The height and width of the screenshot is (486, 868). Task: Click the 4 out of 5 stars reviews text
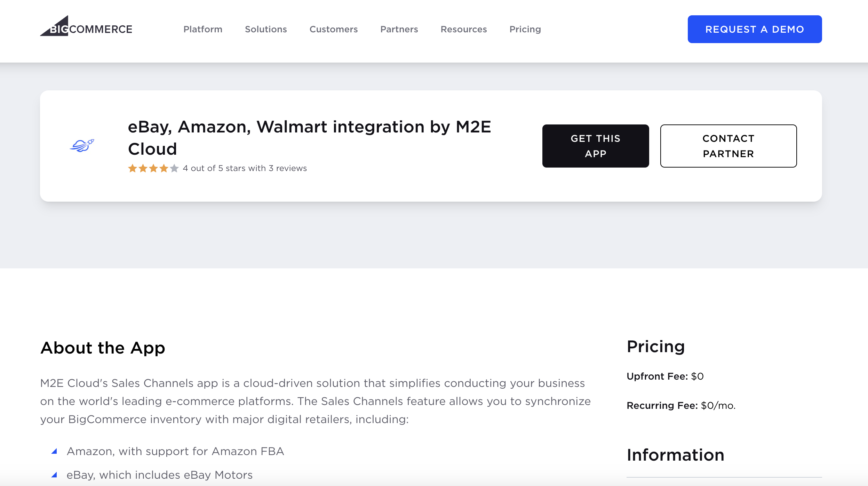pos(245,168)
